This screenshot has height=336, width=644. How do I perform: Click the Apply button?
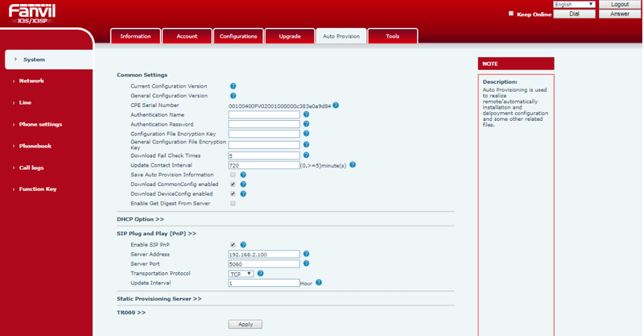(246, 324)
